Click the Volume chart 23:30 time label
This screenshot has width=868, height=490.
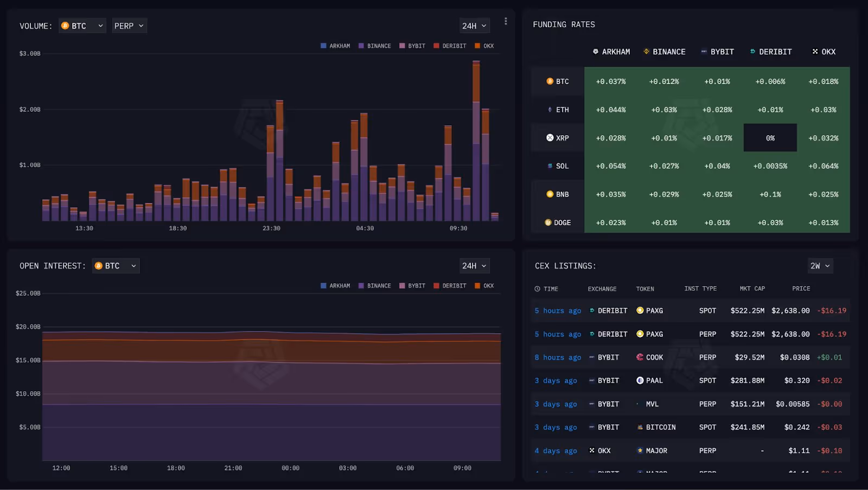[x=271, y=228]
